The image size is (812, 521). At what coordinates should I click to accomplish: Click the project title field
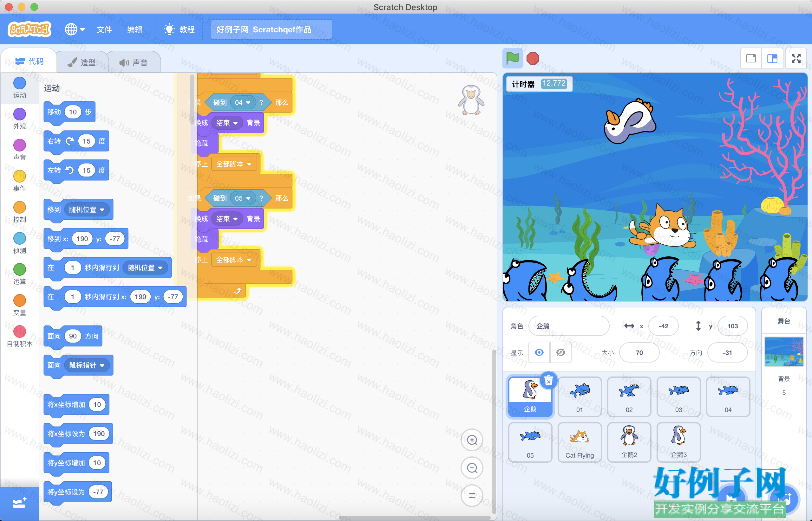(271, 29)
